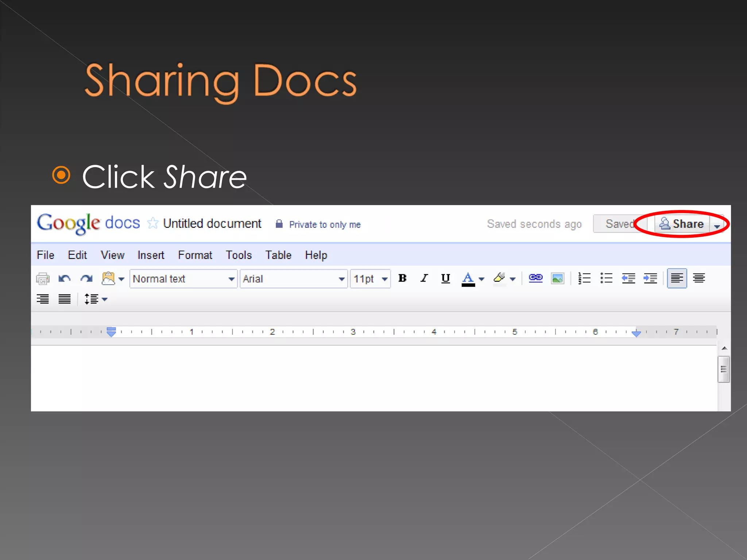Click the numbered list icon
The width and height of the screenshot is (747, 560).
[x=584, y=278]
